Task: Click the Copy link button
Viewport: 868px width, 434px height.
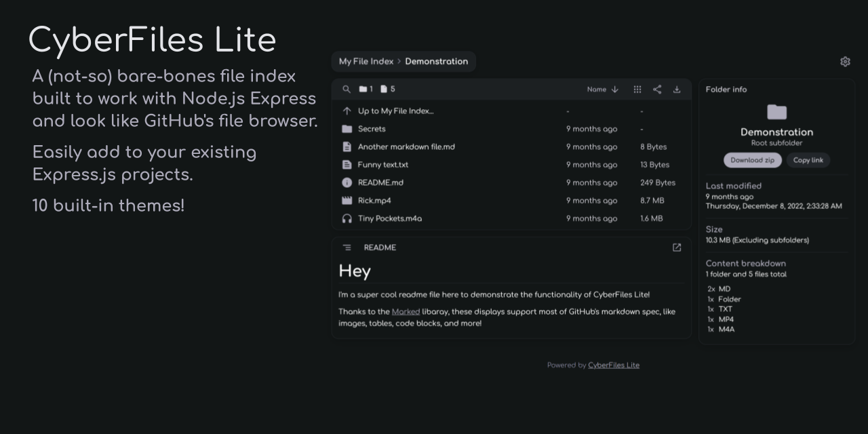Action: point(808,160)
